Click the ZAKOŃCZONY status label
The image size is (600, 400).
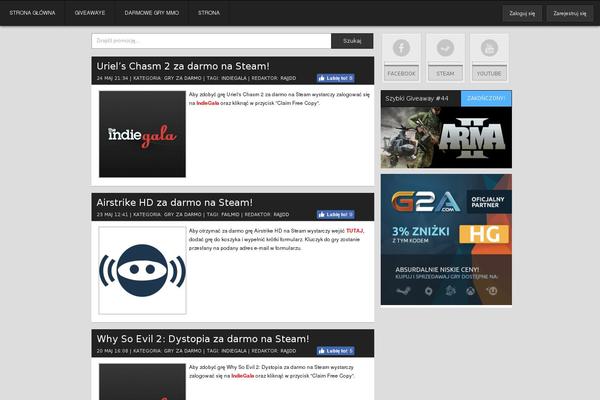[x=486, y=98]
